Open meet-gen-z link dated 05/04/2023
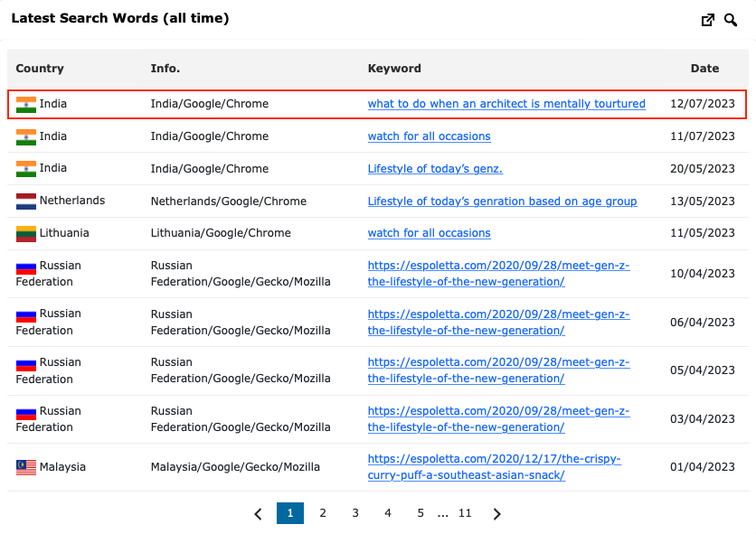The height and width of the screenshot is (534, 756). click(498, 370)
